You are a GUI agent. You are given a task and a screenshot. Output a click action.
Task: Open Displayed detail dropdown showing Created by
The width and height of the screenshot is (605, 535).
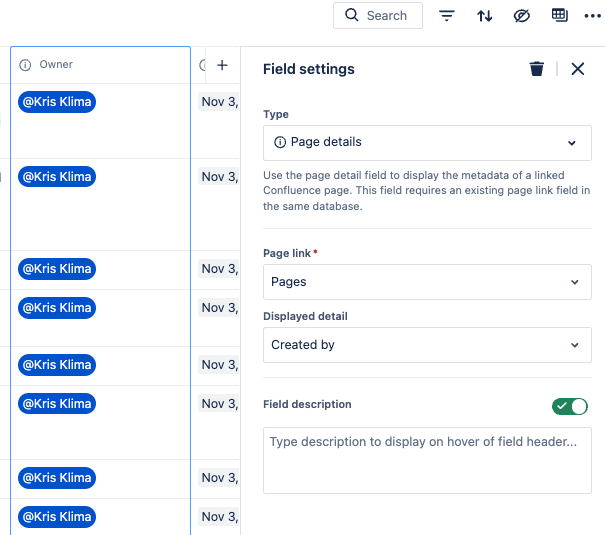point(427,345)
